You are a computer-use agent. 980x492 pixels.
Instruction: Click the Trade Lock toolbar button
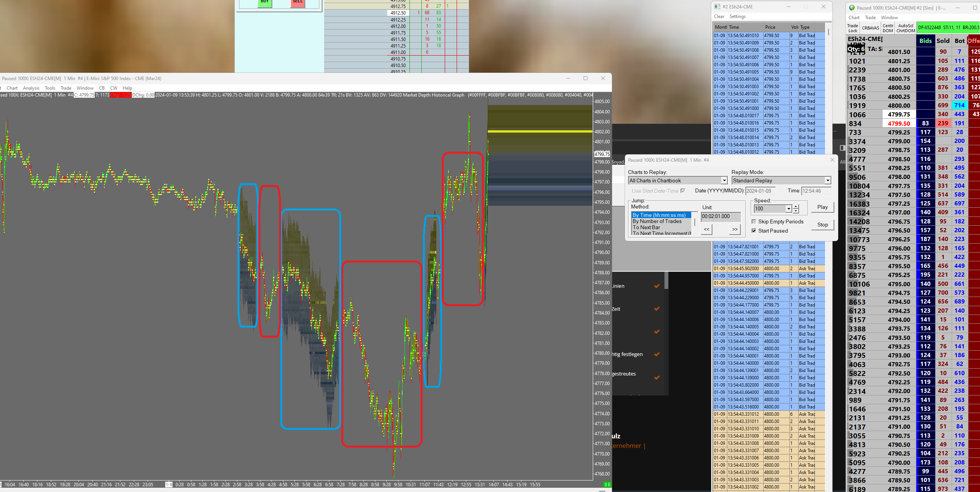853,28
